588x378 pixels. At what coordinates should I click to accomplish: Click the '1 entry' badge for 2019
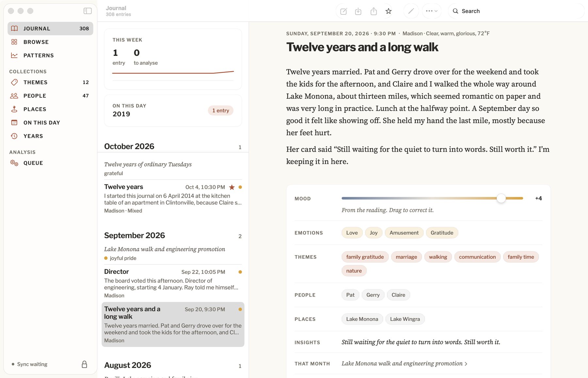(x=220, y=110)
